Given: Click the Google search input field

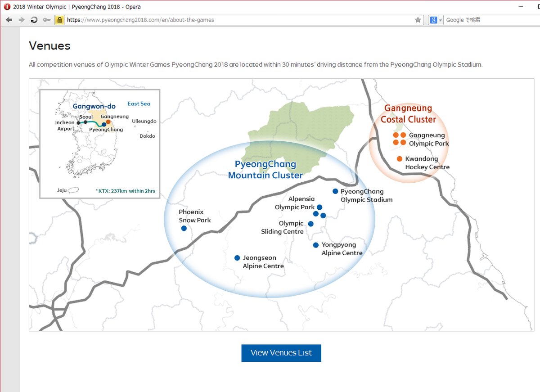Looking at the screenshot, I should pos(490,20).
